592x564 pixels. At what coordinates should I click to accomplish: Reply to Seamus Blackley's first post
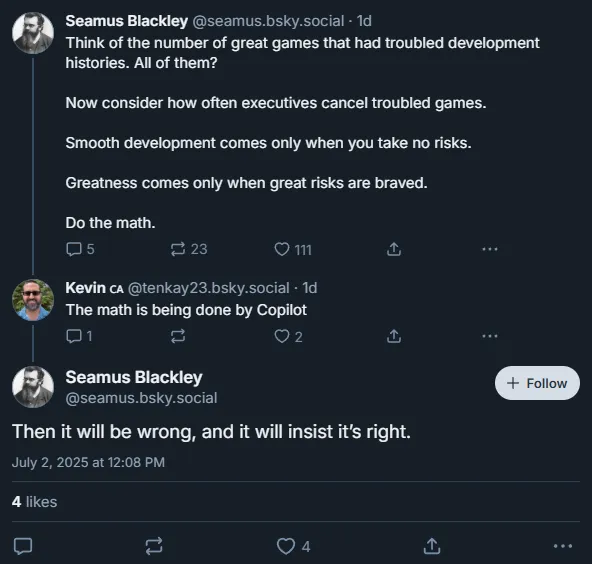pyautogui.click(x=80, y=249)
